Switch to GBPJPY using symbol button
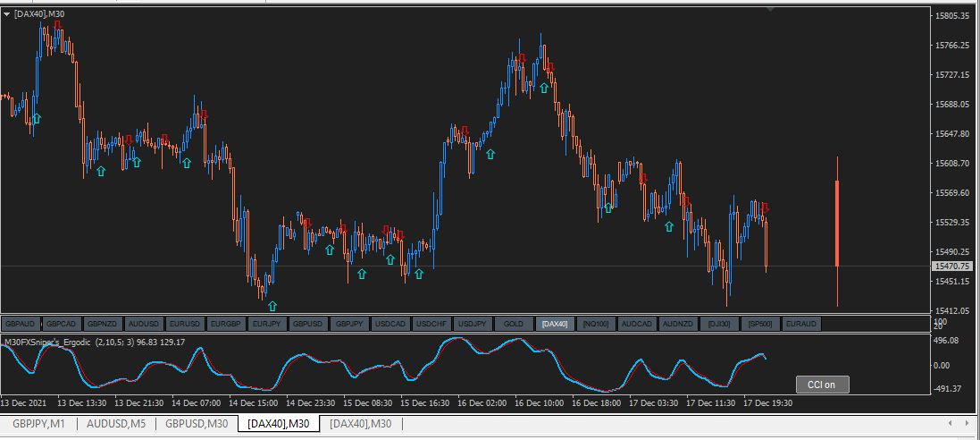The height and width of the screenshot is (440, 980). [349, 324]
